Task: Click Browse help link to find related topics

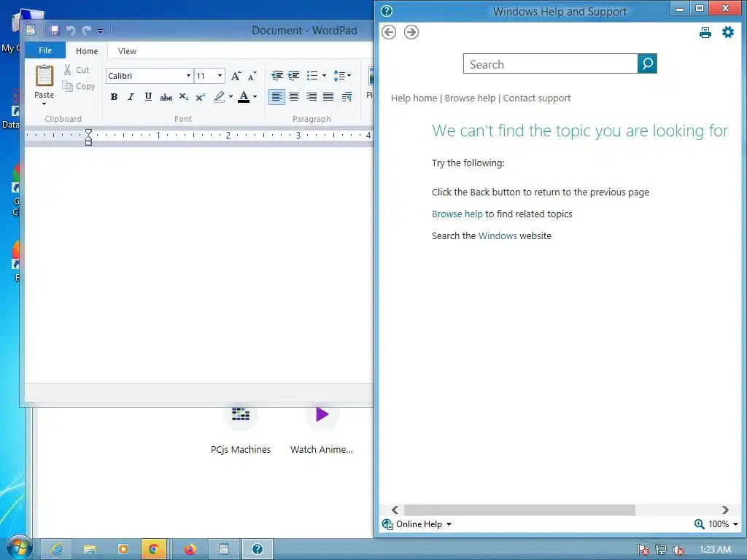Action: pos(457,214)
